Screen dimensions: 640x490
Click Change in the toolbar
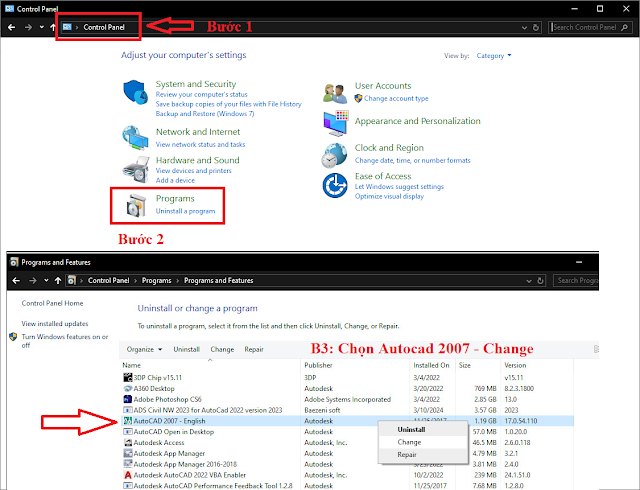click(x=222, y=349)
